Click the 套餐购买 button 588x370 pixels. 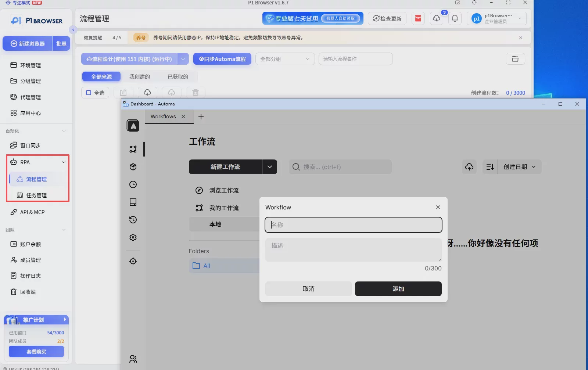click(x=36, y=352)
